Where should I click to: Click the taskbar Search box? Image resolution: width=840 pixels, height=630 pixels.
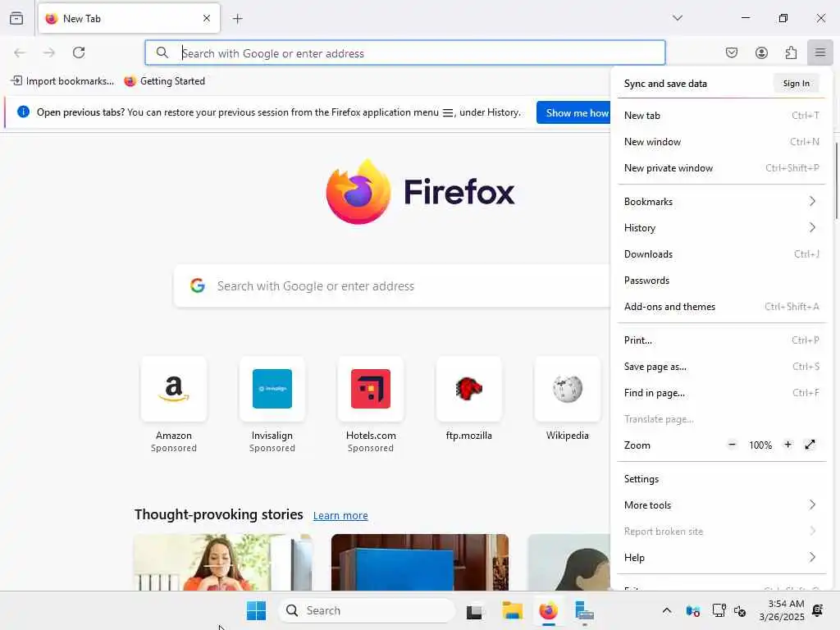pyautogui.click(x=367, y=610)
